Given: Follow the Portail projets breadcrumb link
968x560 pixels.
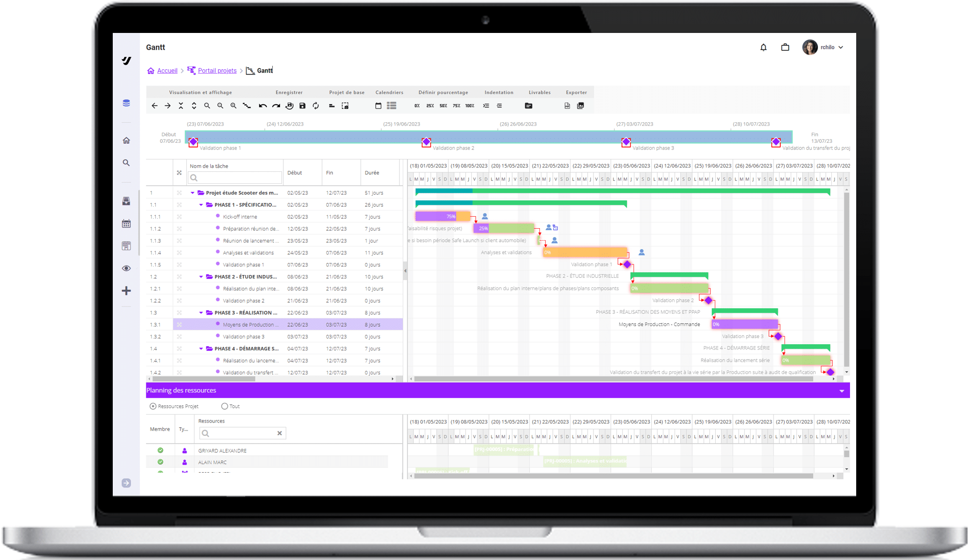Looking at the screenshot, I should click(x=217, y=71).
